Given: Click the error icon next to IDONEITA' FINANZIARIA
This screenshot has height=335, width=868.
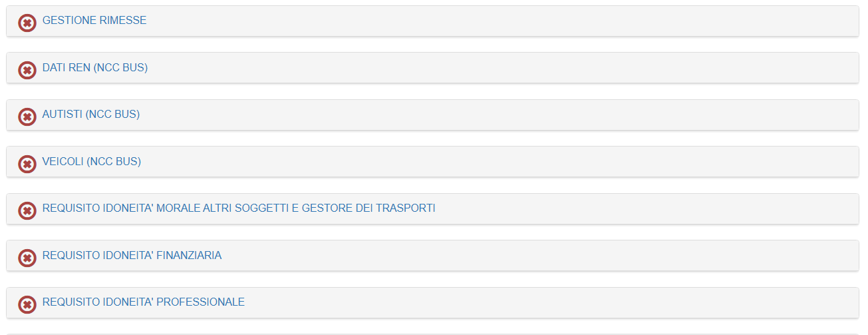Looking at the screenshot, I should coord(27,258).
